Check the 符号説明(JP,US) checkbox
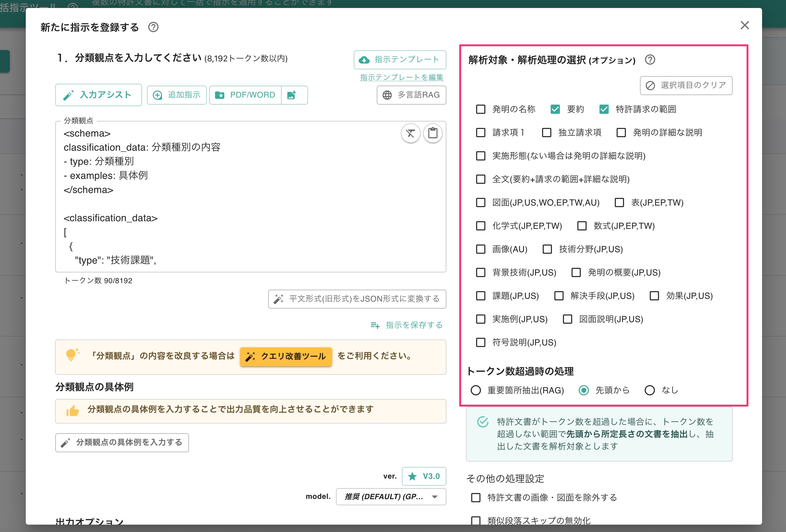The image size is (786, 532). click(480, 343)
